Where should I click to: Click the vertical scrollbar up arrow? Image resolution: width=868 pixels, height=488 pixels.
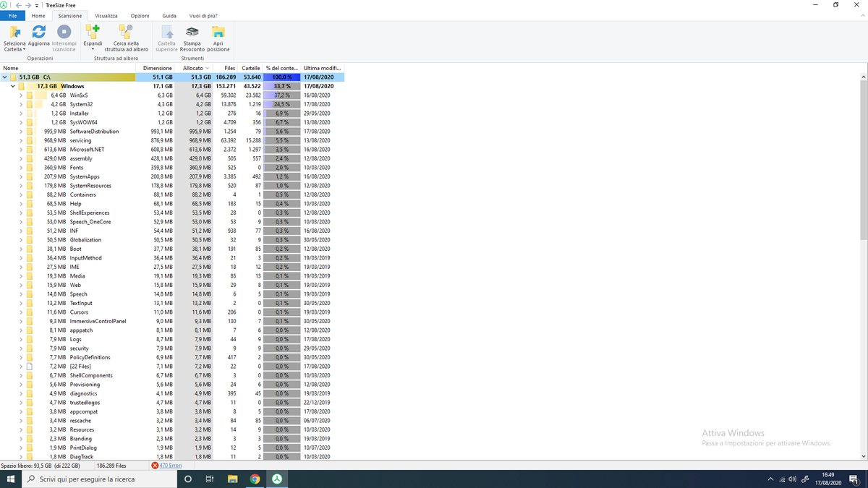[863, 77]
